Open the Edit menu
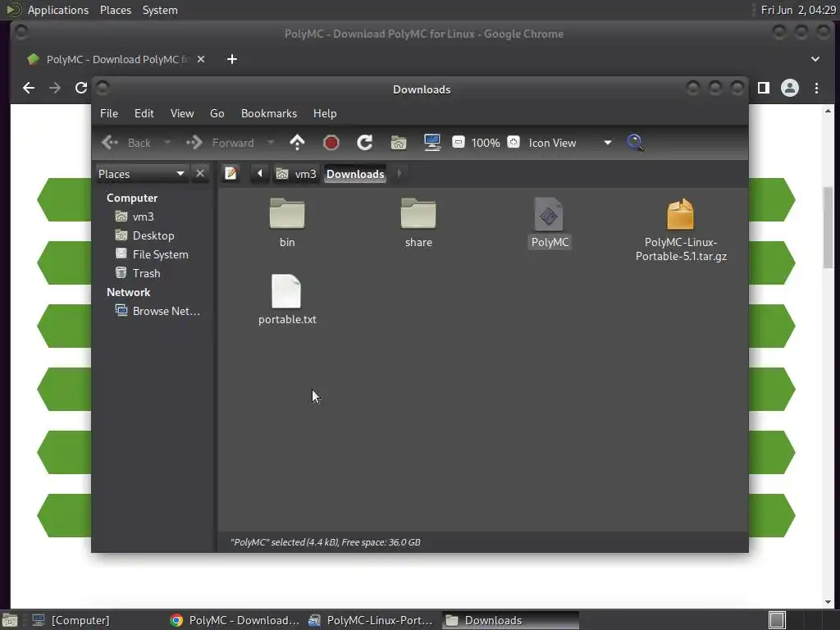This screenshot has width=840, height=630. click(x=144, y=113)
